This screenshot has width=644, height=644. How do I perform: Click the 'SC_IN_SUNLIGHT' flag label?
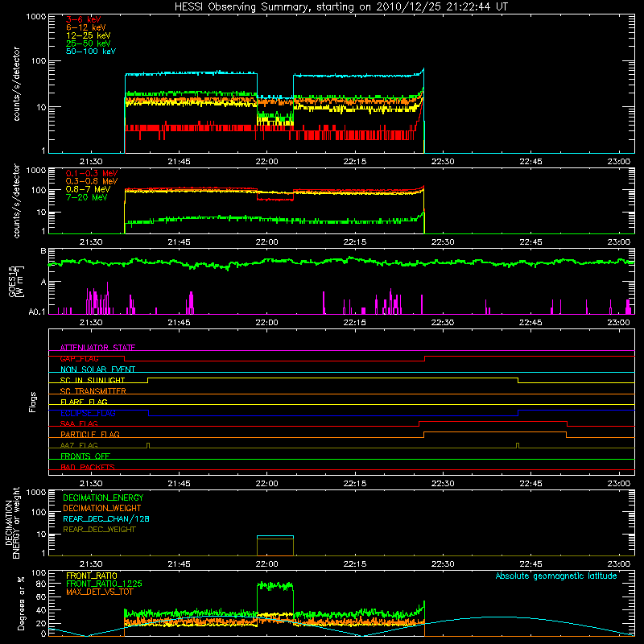point(93,380)
